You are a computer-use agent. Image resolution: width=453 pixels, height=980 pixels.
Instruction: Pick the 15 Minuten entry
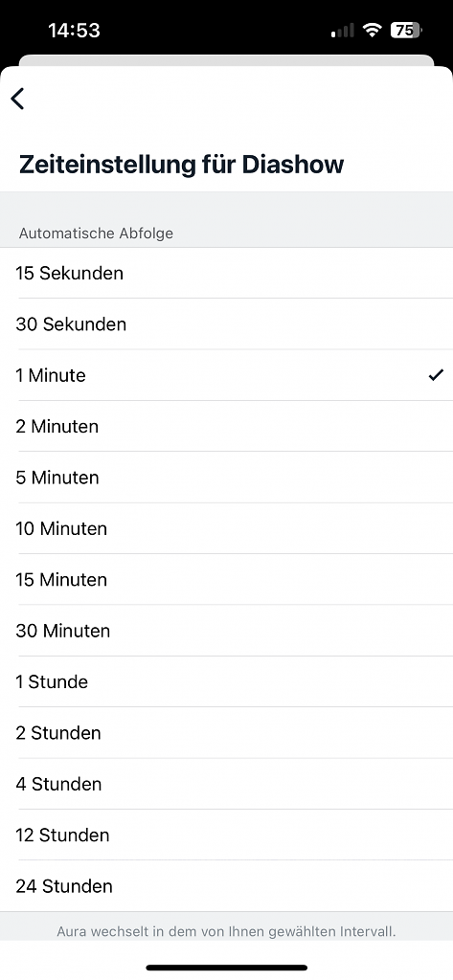coord(226,579)
